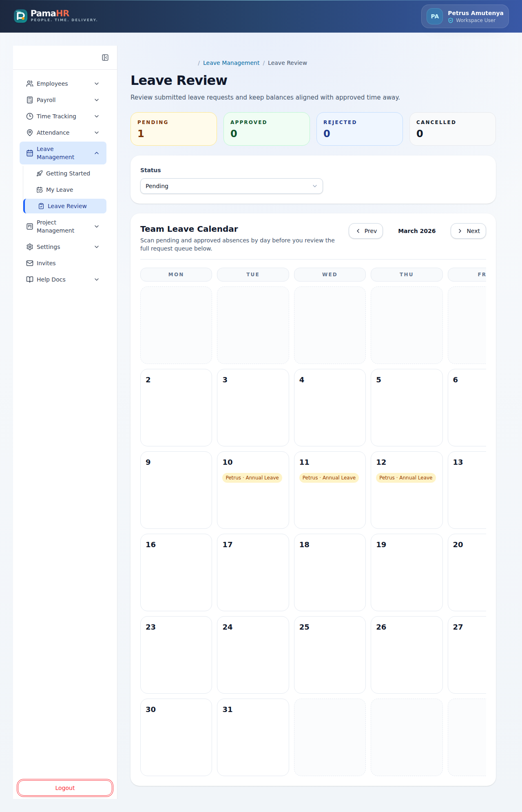
Task: Click the Employees people icon
Action: click(x=30, y=84)
